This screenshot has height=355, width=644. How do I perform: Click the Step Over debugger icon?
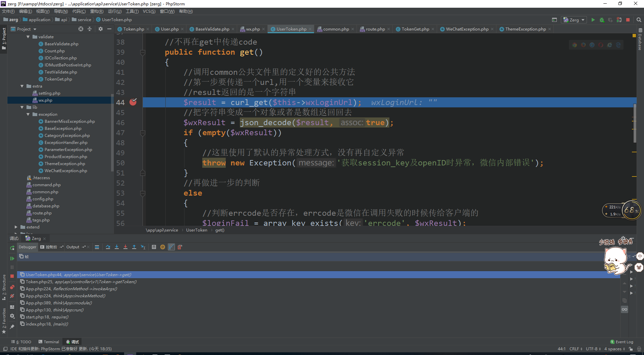tap(108, 247)
